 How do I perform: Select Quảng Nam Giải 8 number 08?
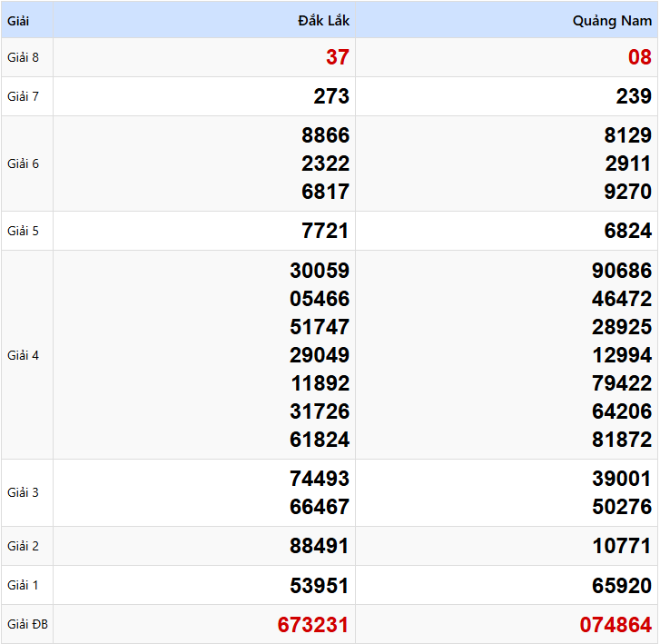pos(640,57)
